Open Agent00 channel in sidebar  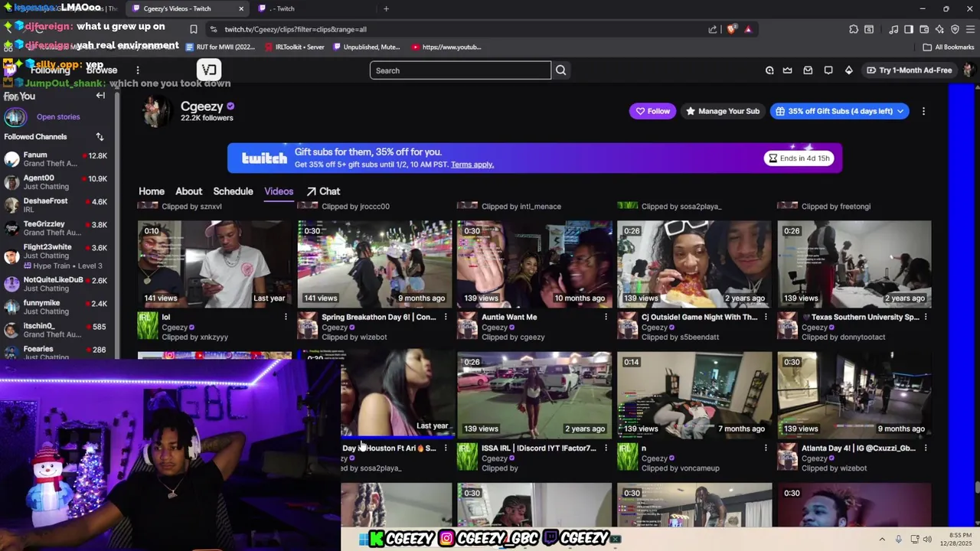click(57, 182)
